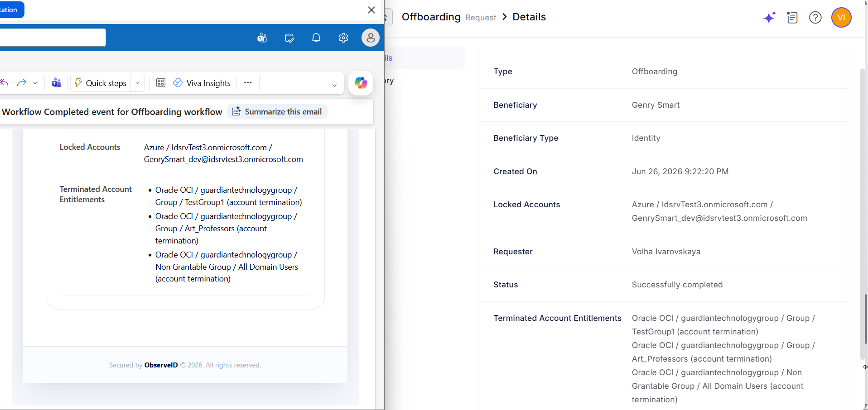This screenshot has width=868, height=410.
Task: Click the Reply all arrow icon
Action: [5, 83]
